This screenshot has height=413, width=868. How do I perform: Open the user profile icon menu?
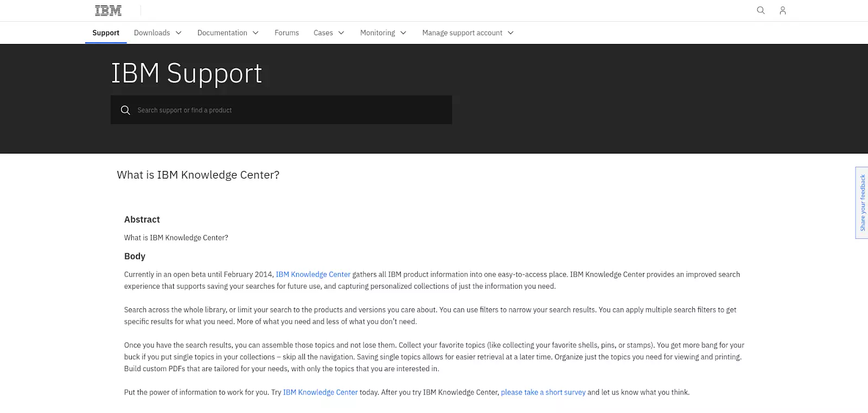[x=782, y=10]
